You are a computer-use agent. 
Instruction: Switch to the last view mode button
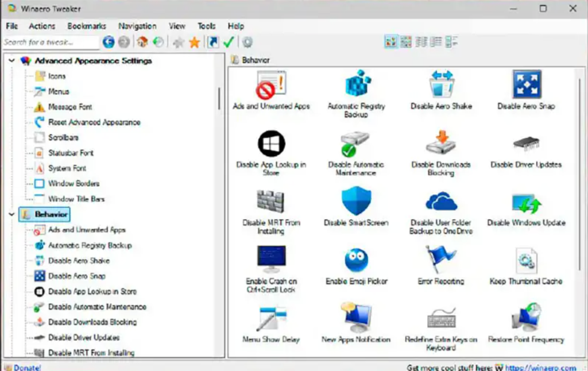pyautogui.click(x=451, y=41)
